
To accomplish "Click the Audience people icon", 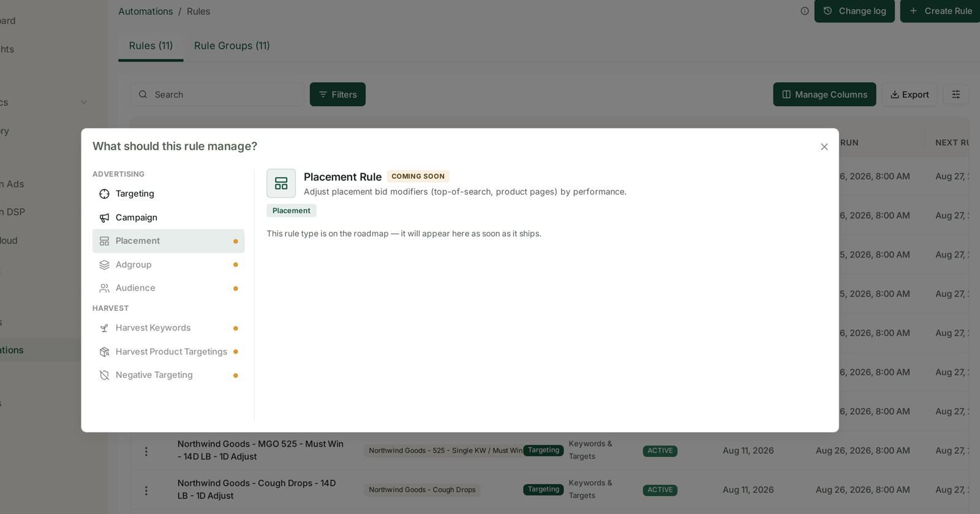I will tap(105, 288).
